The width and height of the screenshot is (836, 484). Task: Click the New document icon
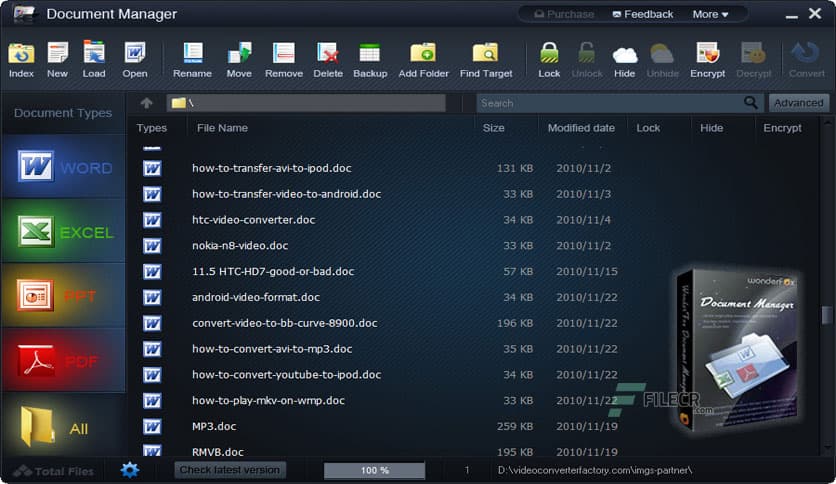58,53
